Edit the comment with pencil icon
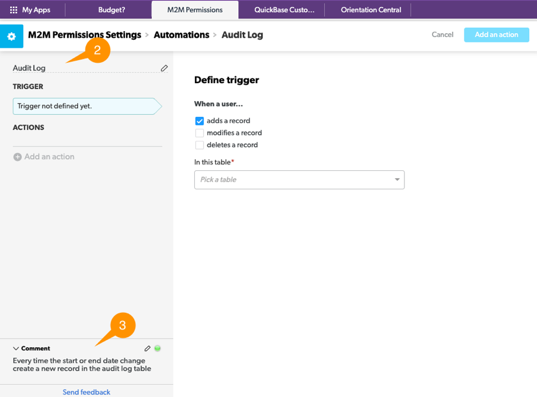537x397 pixels. (x=147, y=348)
